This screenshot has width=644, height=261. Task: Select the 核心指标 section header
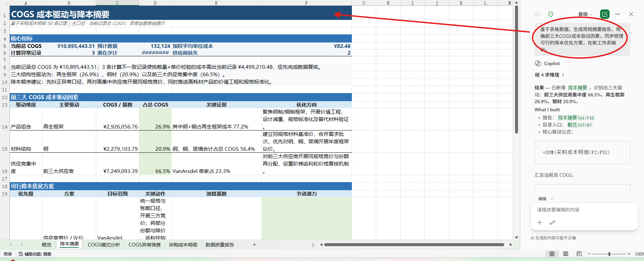point(181,38)
